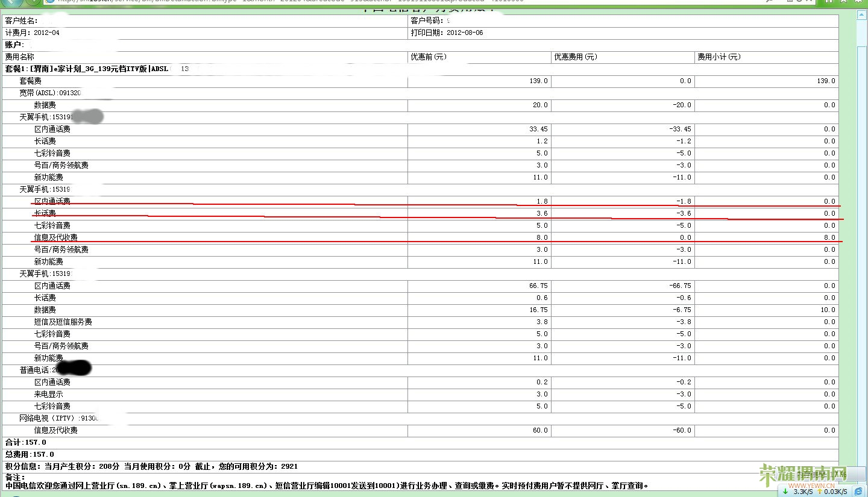Screen dimensions: 868x497
Task: Click the 来电显示 row label
Action: 48,394
